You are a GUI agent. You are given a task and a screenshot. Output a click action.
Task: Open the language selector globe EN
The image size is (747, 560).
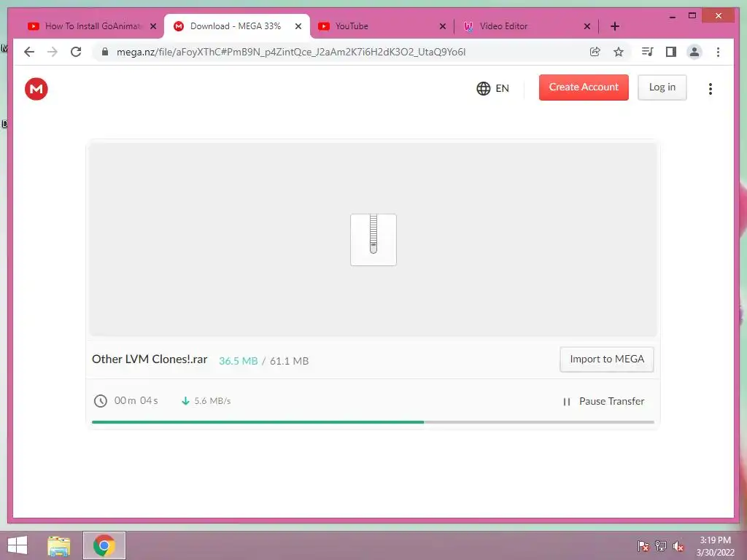click(492, 88)
